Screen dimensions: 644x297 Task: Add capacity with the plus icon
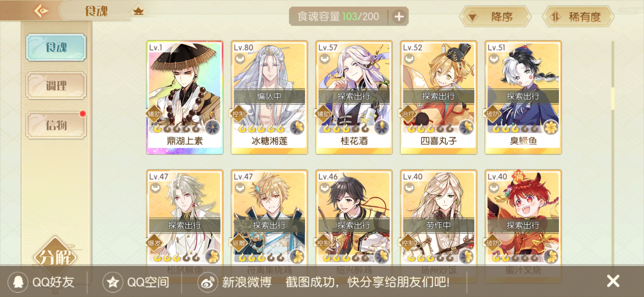pyautogui.click(x=399, y=17)
